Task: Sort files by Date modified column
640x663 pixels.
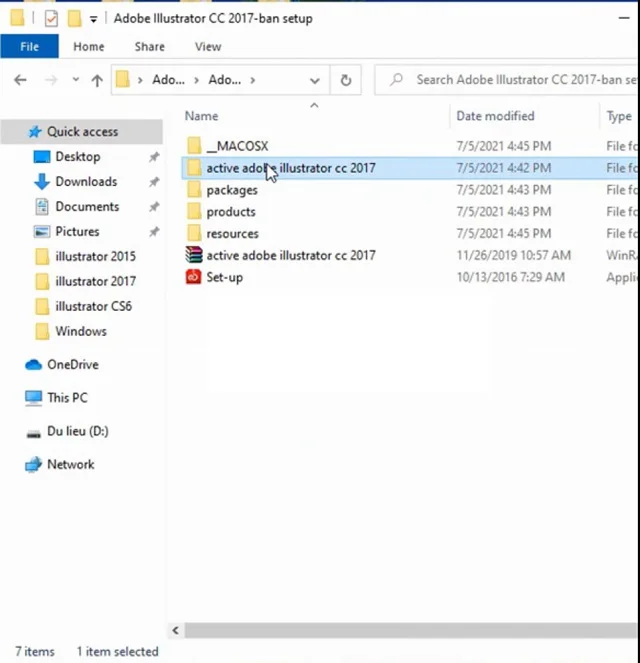Action: point(495,116)
